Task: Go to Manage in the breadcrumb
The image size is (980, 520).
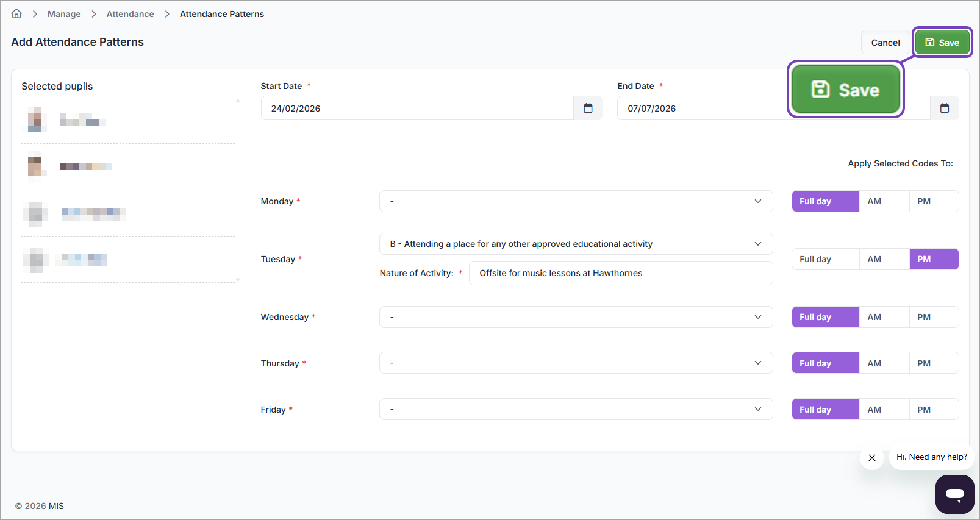Action: click(64, 14)
